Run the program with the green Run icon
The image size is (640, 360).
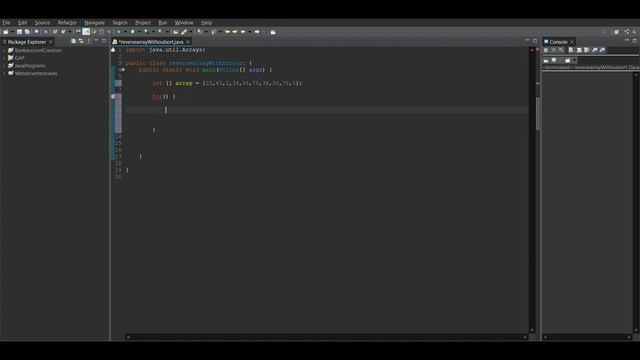(133, 32)
